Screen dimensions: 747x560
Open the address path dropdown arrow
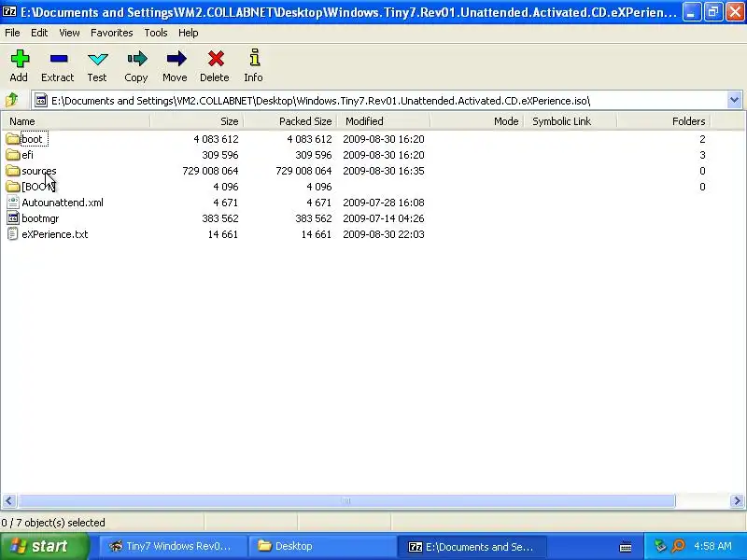pos(734,101)
